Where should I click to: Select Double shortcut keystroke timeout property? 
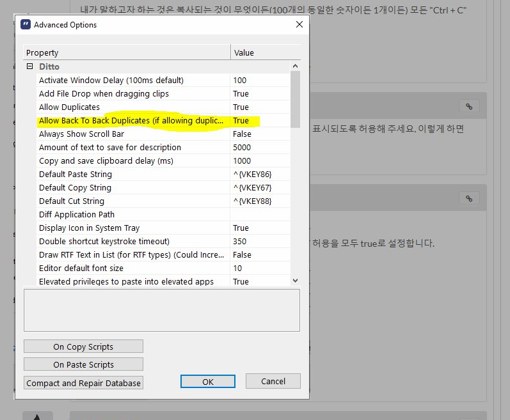[132, 242]
